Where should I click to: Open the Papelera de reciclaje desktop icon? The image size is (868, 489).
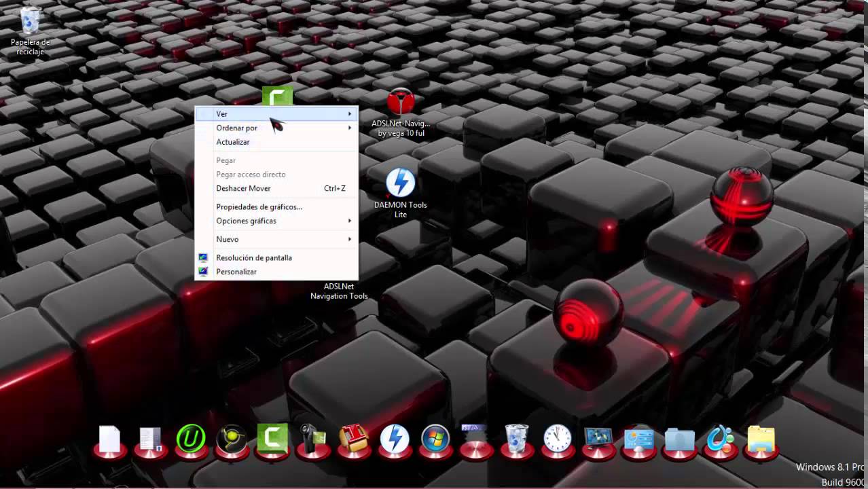(30, 31)
